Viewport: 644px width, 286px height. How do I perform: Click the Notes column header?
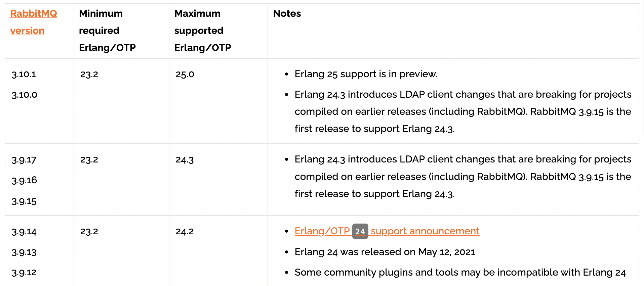coord(287,13)
